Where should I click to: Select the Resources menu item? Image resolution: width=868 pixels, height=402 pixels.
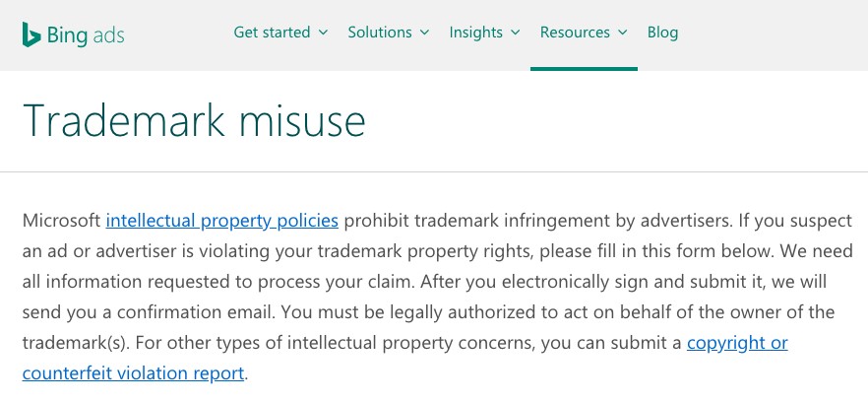coord(575,33)
